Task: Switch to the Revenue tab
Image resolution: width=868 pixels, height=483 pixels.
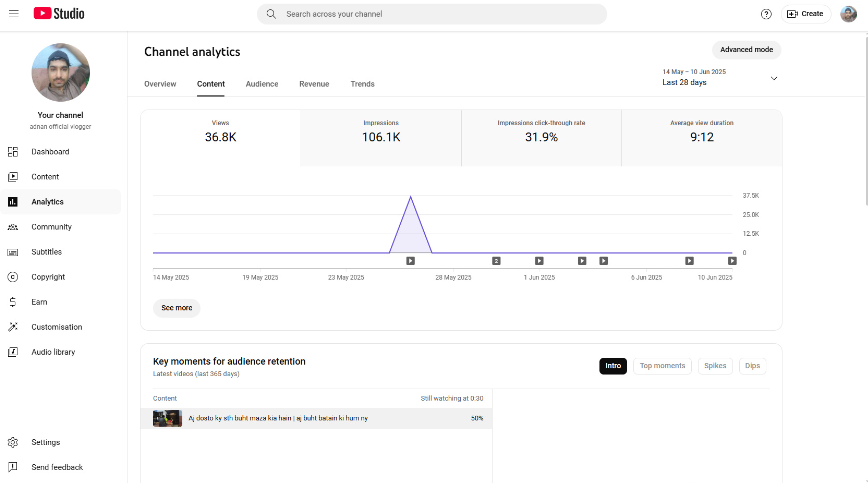Action: [x=314, y=84]
